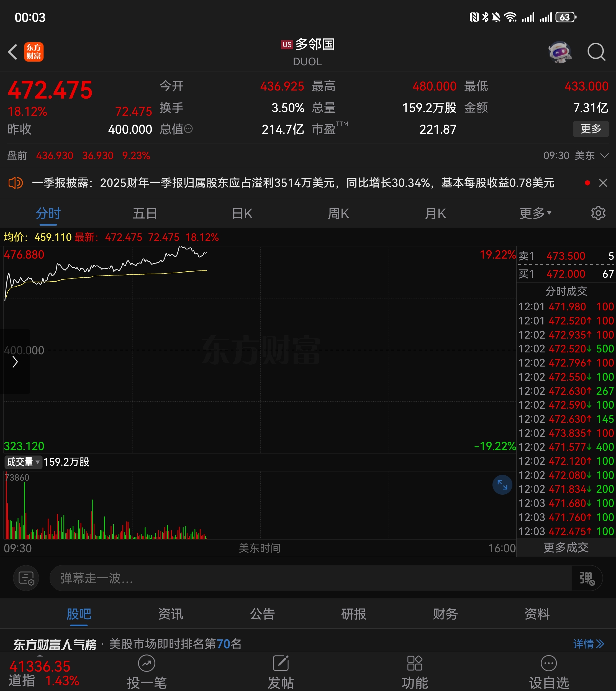The width and height of the screenshot is (616, 691).
Task: Toggle the 弹 danmaku button
Action: pyautogui.click(x=587, y=578)
